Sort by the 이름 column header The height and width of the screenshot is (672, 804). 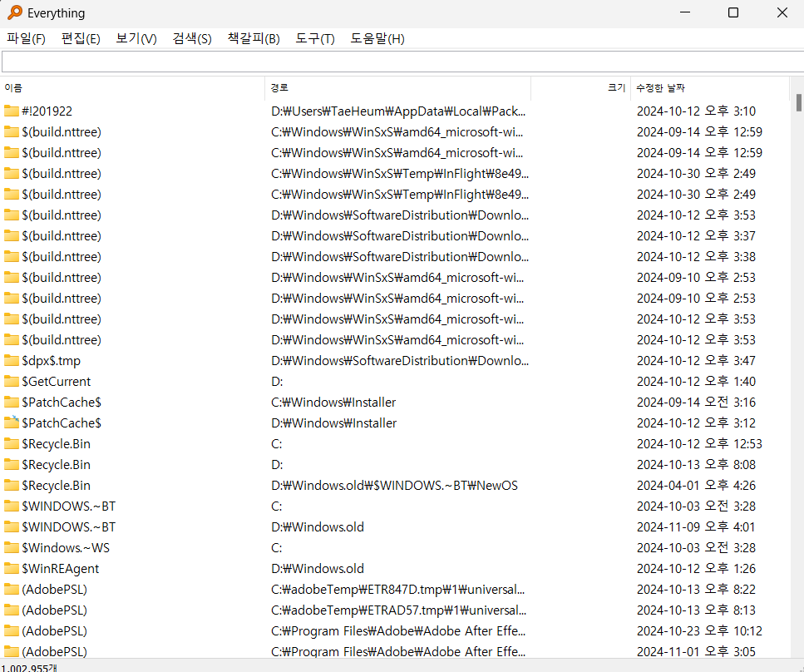[133, 88]
